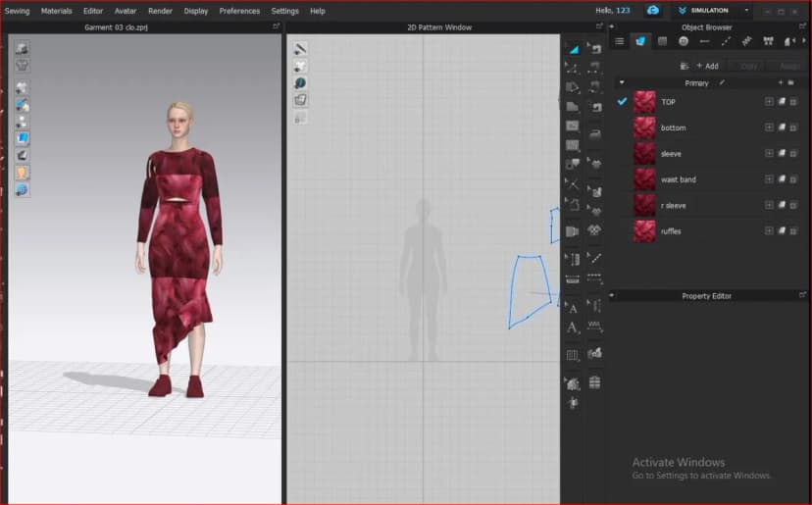Select the waist band fabric row

[709, 179]
